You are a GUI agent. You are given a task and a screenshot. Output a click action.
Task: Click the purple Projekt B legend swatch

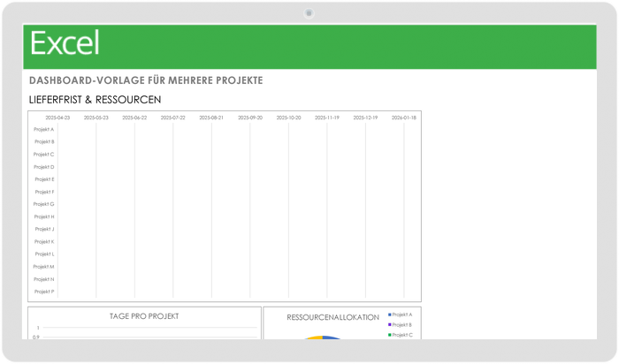tap(390, 325)
